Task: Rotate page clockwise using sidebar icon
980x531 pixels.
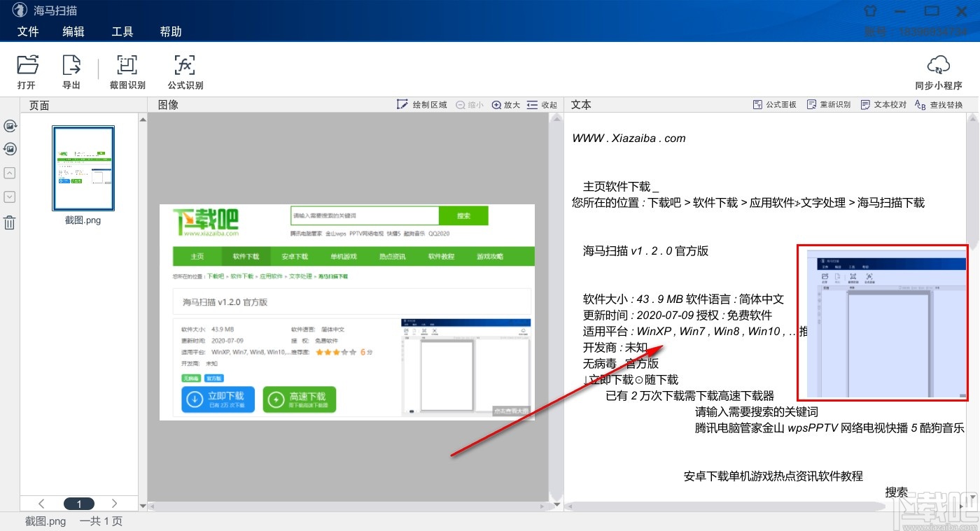Action: tap(10, 126)
